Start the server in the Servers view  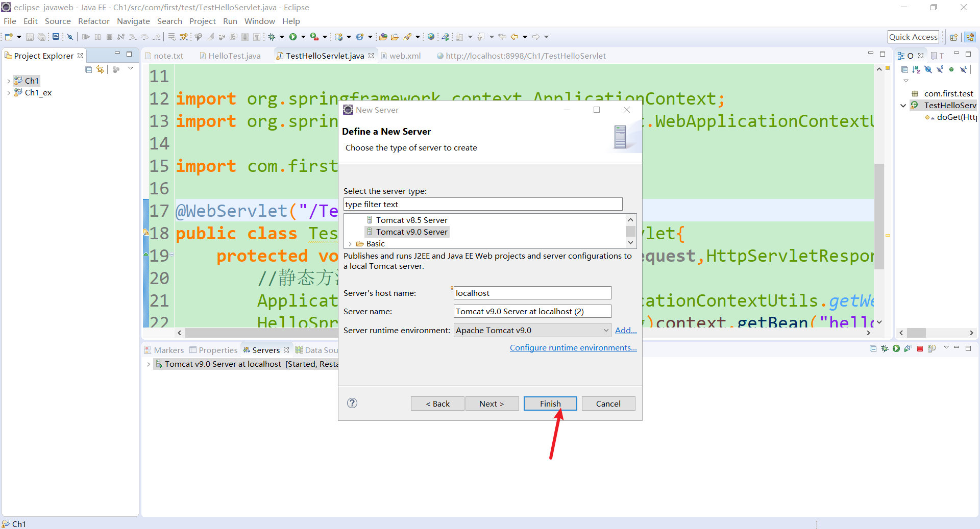[897, 349]
